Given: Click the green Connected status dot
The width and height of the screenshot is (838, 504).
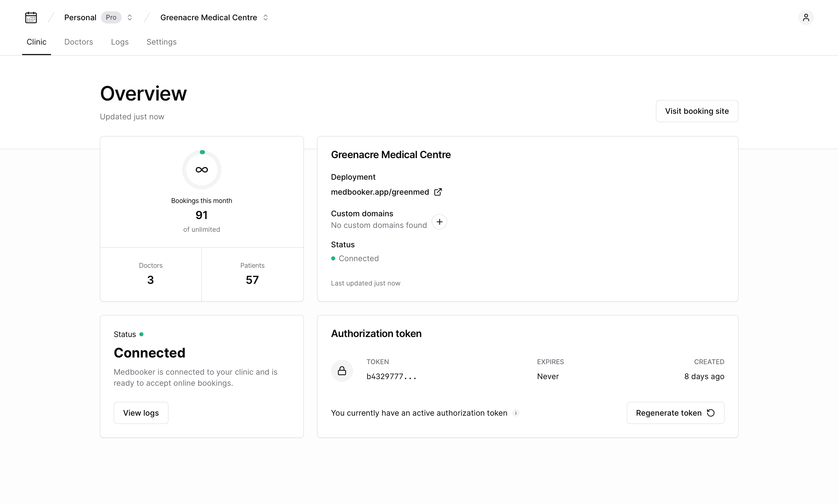Looking at the screenshot, I should click(x=333, y=258).
